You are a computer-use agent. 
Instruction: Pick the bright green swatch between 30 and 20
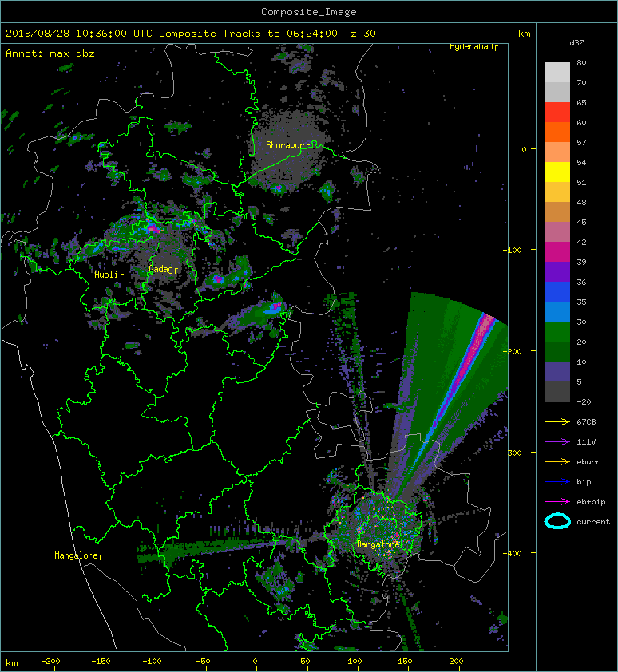[x=557, y=332]
